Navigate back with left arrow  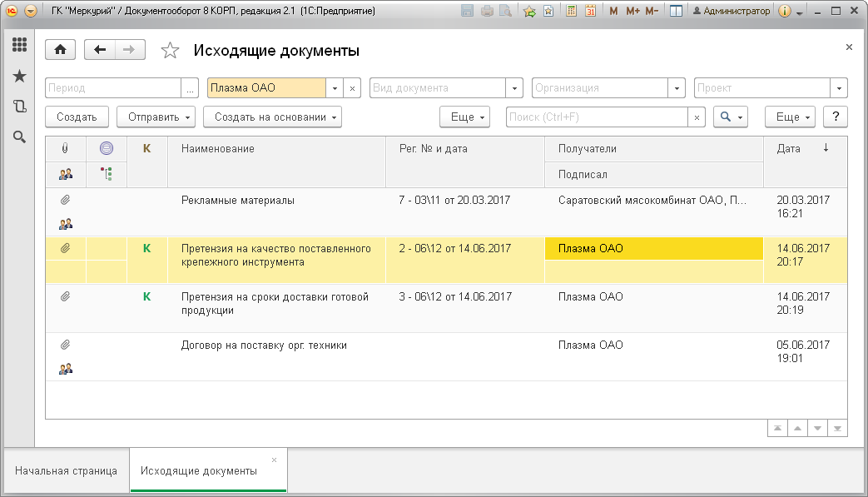(x=100, y=50)
